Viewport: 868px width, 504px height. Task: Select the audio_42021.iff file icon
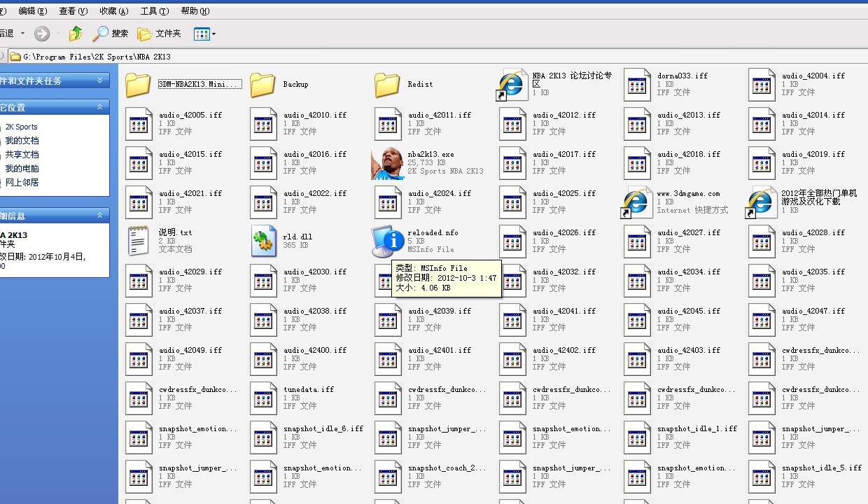click(x=139, y=202)
